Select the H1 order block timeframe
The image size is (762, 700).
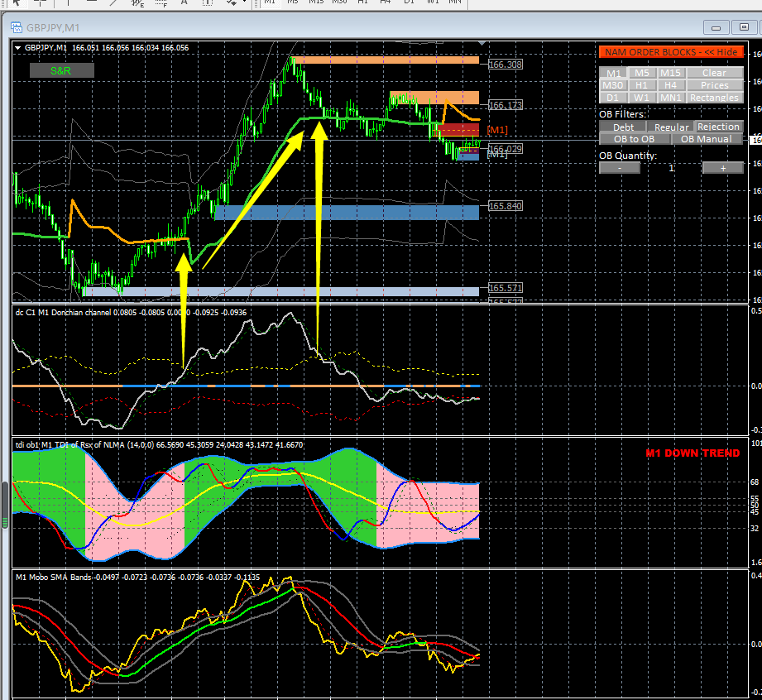[642, 85]
